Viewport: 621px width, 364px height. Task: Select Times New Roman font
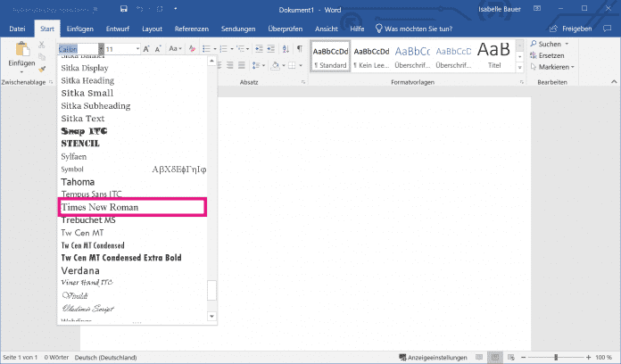131,207
